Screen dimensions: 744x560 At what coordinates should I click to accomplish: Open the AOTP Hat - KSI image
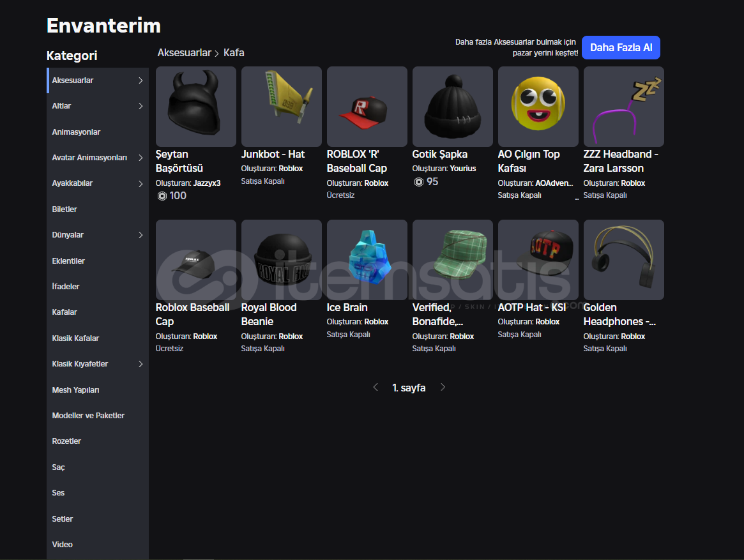click(x=538, y=260)
